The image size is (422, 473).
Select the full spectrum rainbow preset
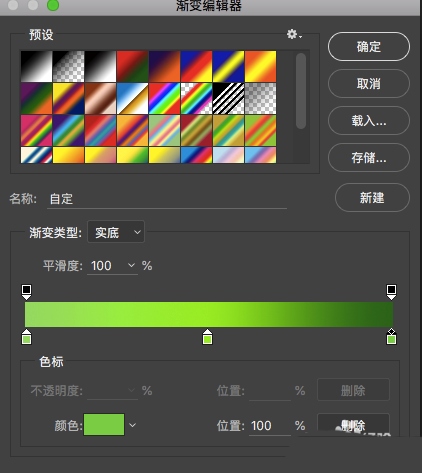(x=164, y=98)
